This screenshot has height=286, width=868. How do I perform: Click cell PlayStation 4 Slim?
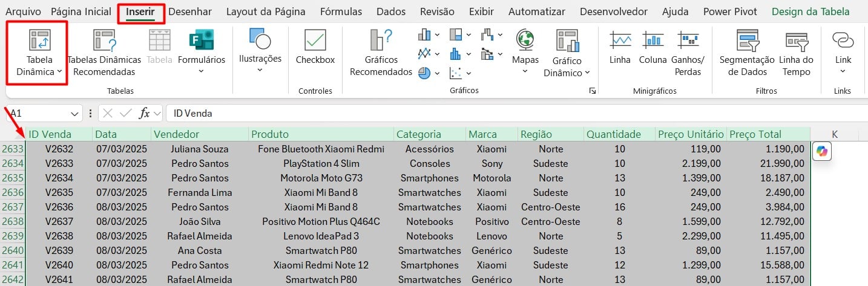(x=321, y=163)
